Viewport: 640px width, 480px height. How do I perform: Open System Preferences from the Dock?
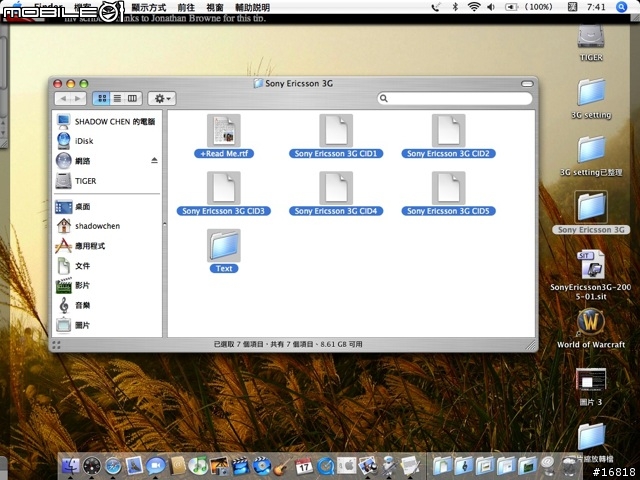(346, 466)
